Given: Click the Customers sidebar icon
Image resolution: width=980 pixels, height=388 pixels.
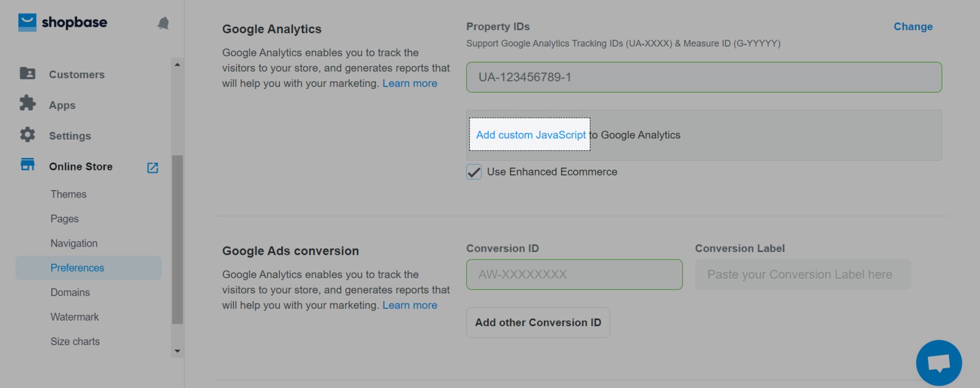Looking at the screenshot, I should tap(28, 74).
